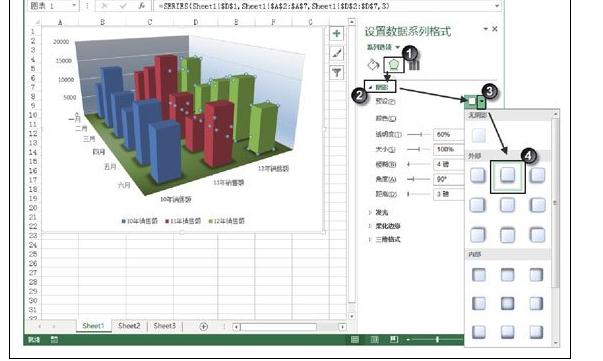
Task: Expand the 柔化边缘 soft edges section
Action: coord(370,226)
